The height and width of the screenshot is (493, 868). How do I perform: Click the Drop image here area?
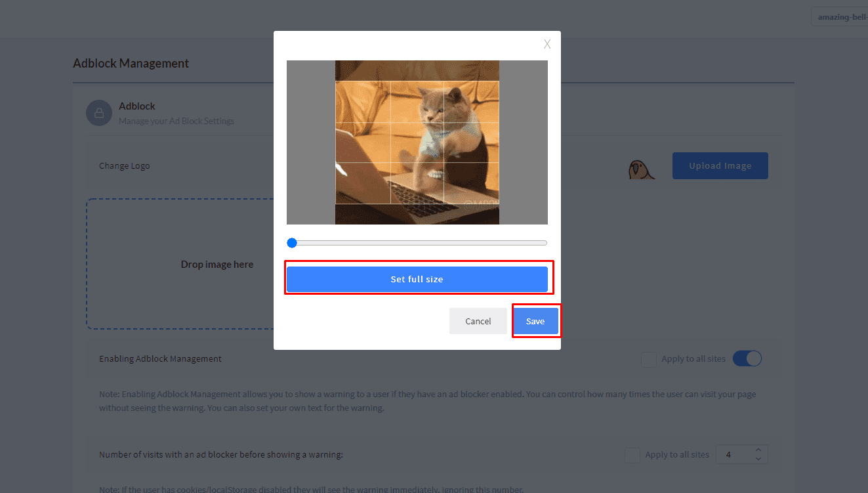point(217,265)
